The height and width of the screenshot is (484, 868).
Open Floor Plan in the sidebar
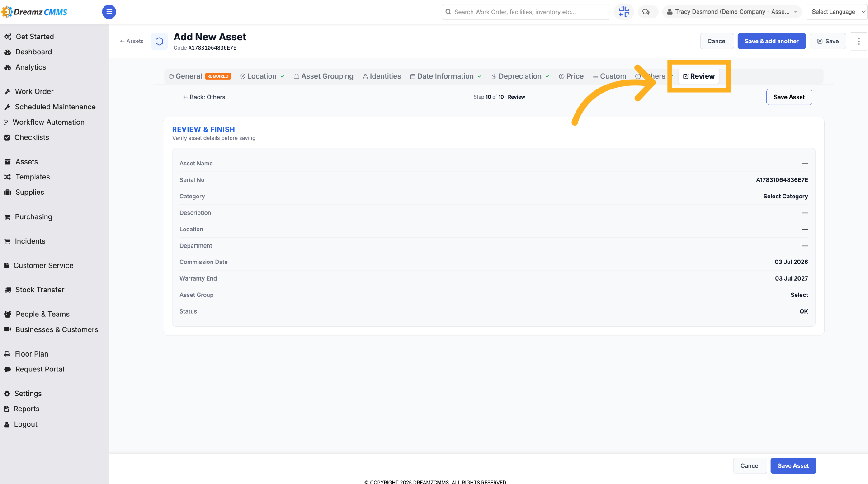pos(26,354)
